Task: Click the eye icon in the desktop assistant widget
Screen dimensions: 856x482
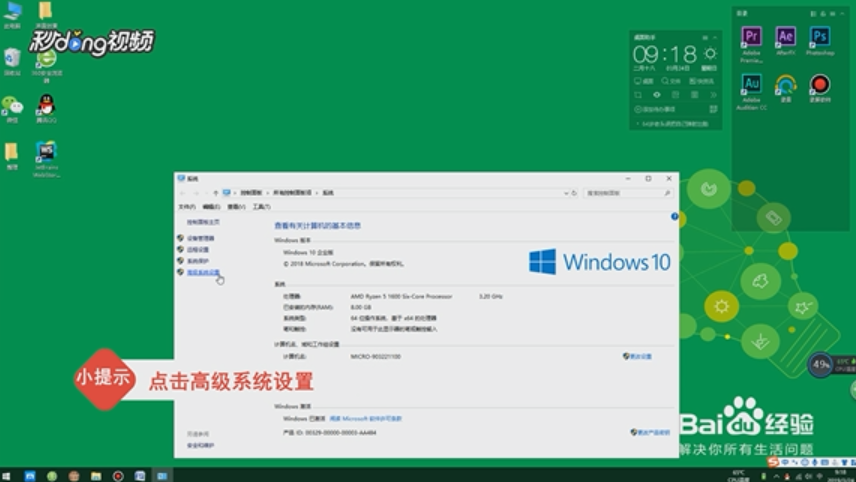Action: pos(657,95)
